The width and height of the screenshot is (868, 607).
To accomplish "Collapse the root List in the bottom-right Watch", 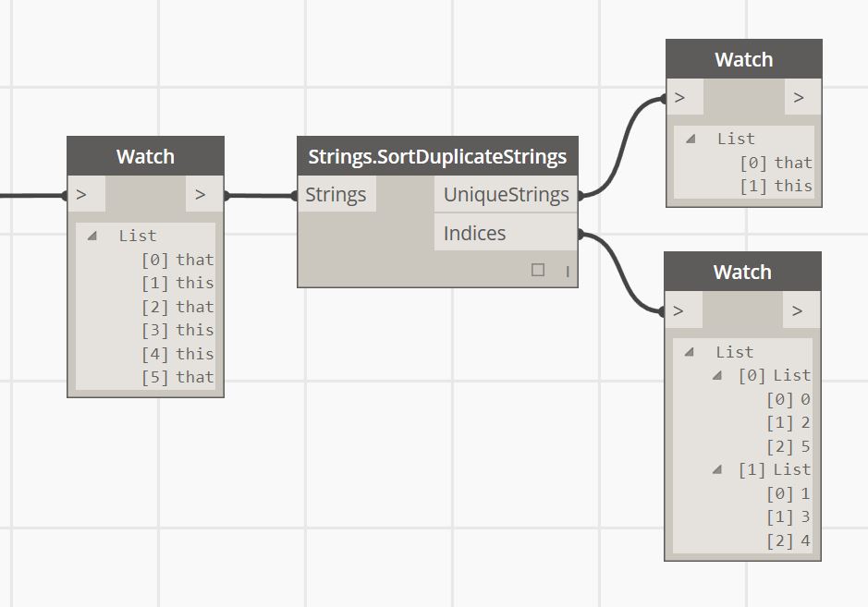I will (x=690, y=351).
